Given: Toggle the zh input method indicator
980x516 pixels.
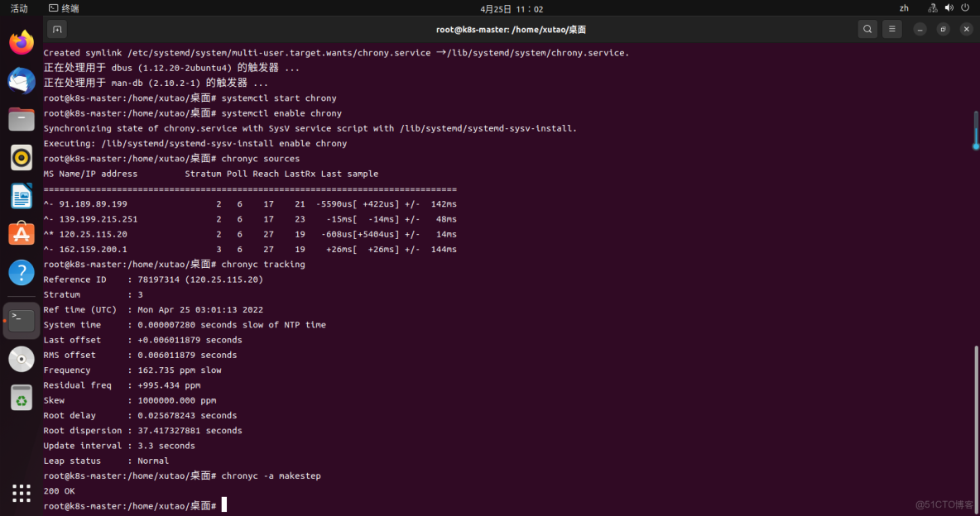Looking at the screenshot, I should click(904, 7).
